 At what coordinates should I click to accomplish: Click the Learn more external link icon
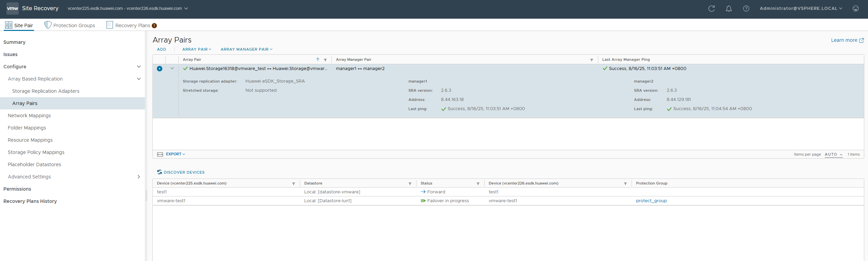862,40
